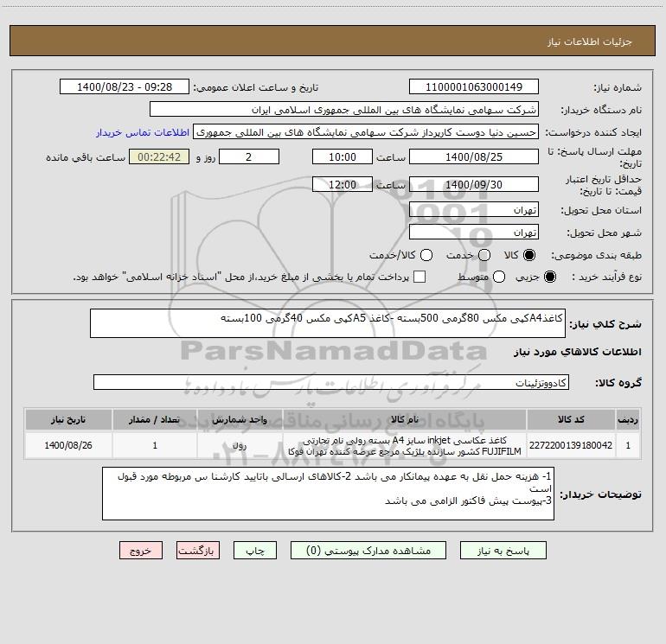Click product code 2272200139180042 cell
666x644 pixels.
(571, 445)
